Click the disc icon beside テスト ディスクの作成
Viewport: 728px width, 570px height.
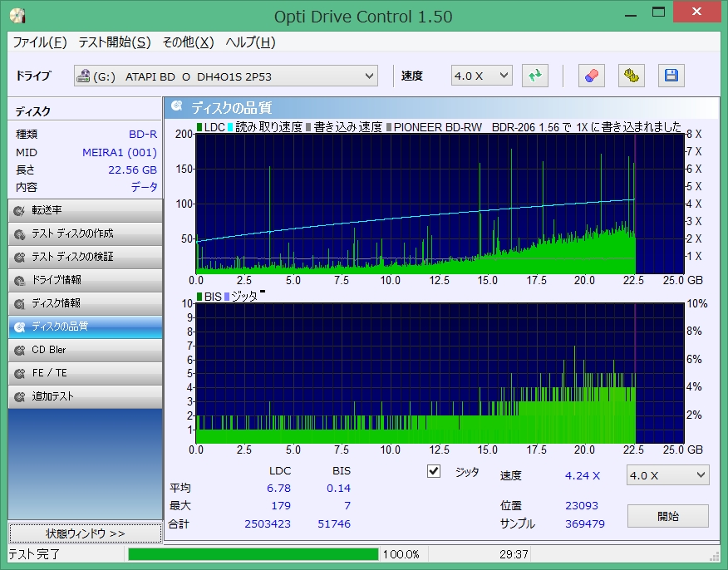tap(19, 234)
